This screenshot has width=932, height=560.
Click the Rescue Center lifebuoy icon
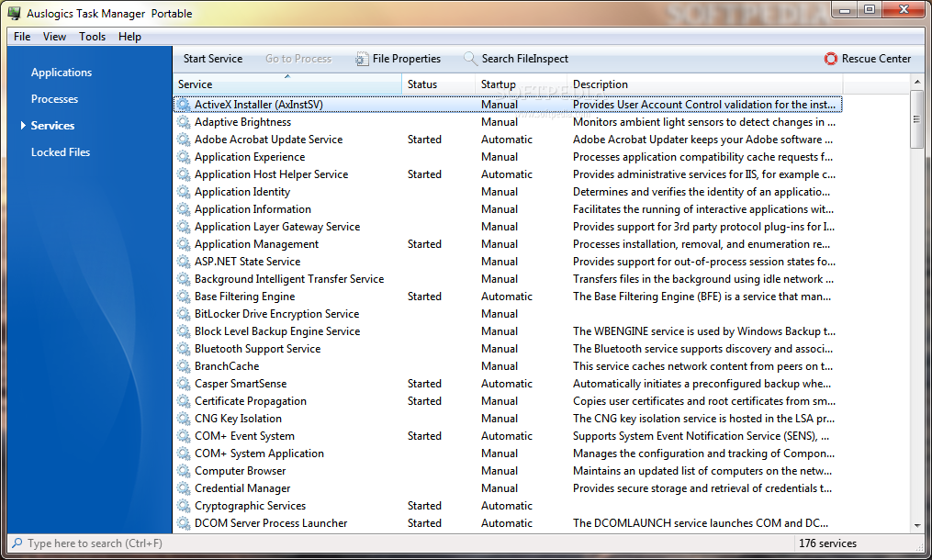tap(830, 59)
